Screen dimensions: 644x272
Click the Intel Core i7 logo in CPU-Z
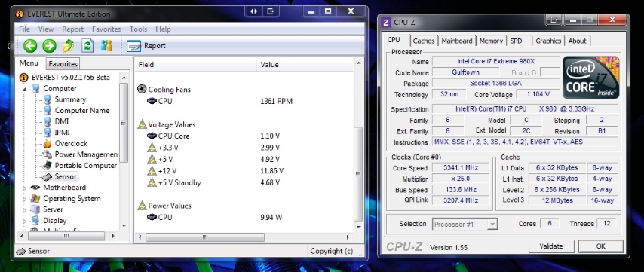pos(591,77)
